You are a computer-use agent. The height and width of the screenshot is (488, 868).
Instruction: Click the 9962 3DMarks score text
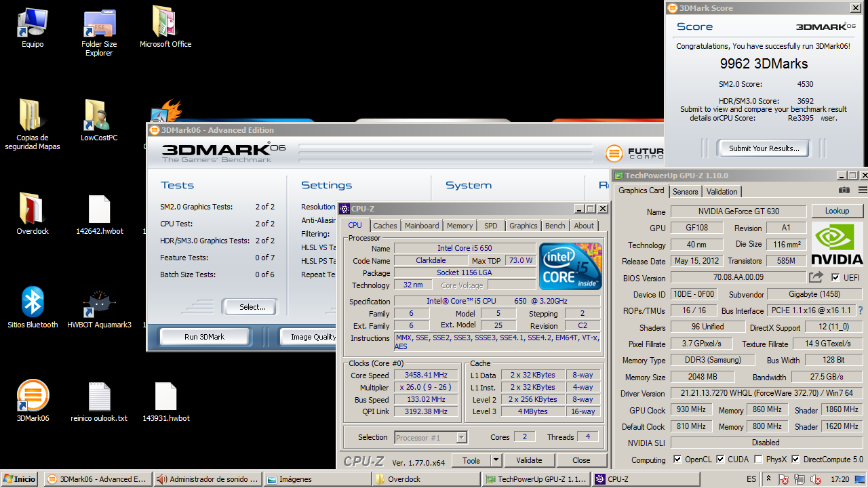pyautogui.click(x=764, y=64)
